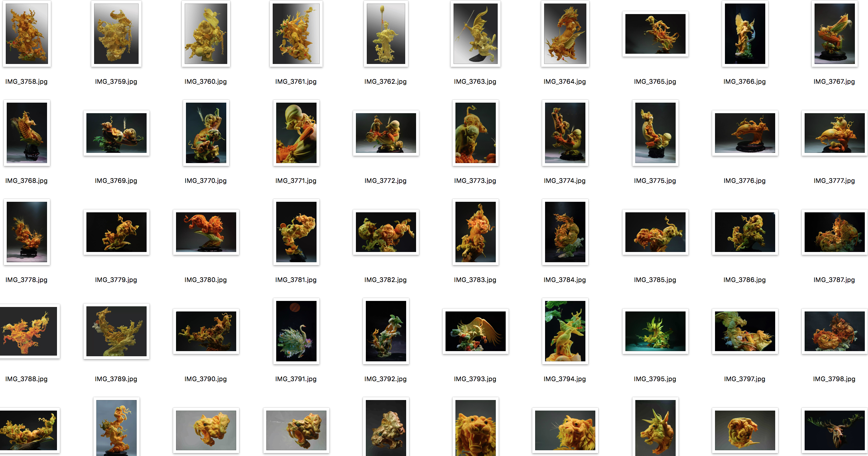Click the IMG_3785.jpg file name label
The image size is (868, 456).
(x=655, y=280)
